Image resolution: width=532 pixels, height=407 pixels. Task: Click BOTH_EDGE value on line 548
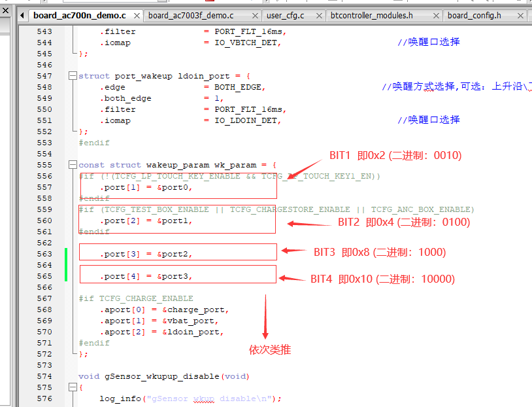[x=237, y=87]
